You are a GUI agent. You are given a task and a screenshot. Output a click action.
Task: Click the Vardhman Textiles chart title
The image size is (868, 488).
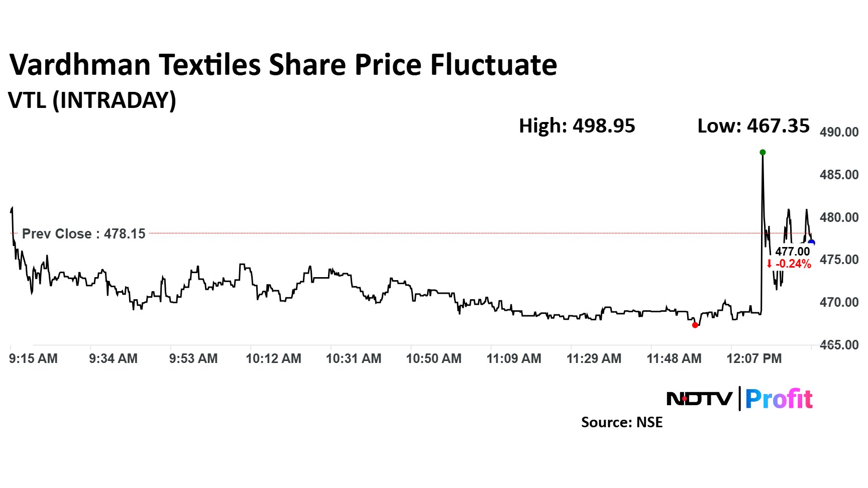click(x=283, y=65)
